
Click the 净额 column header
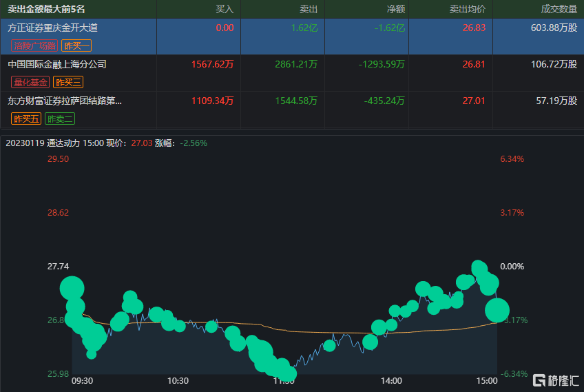click(396, 10)
